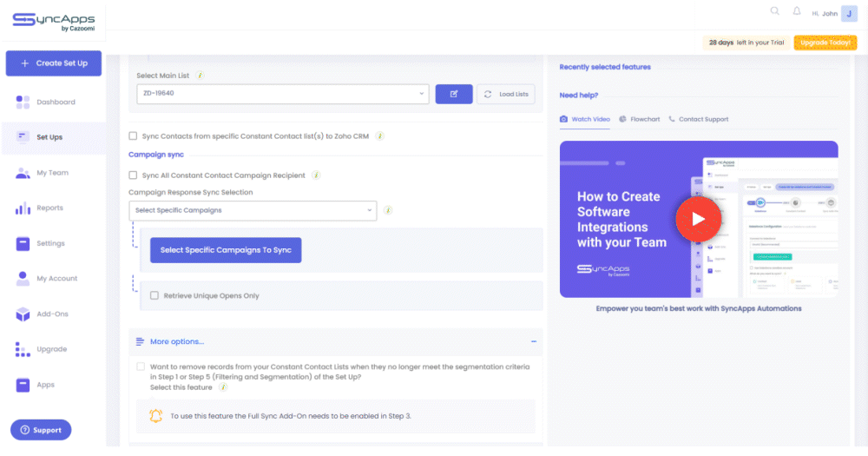868x456 pixels.
Task: Click the Need help? heading
Action: [x=578, y=96]
